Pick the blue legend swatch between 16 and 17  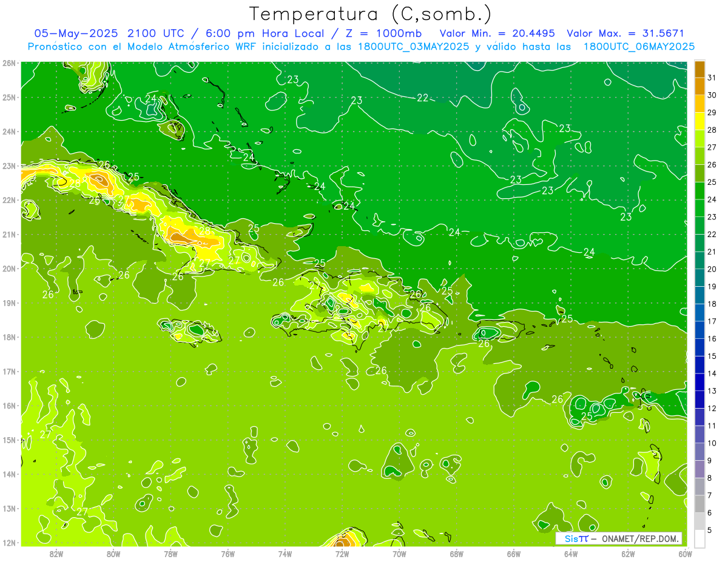click(x=699, y=330)
